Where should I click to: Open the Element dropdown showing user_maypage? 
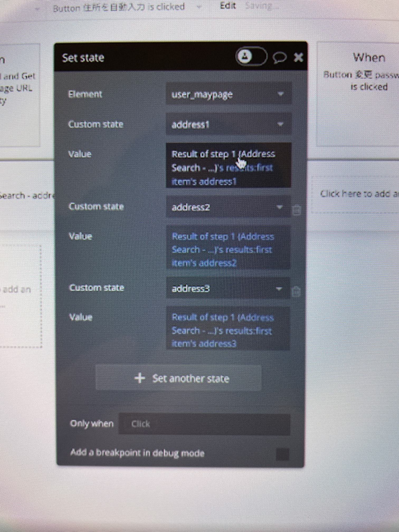tap(229, 94)
